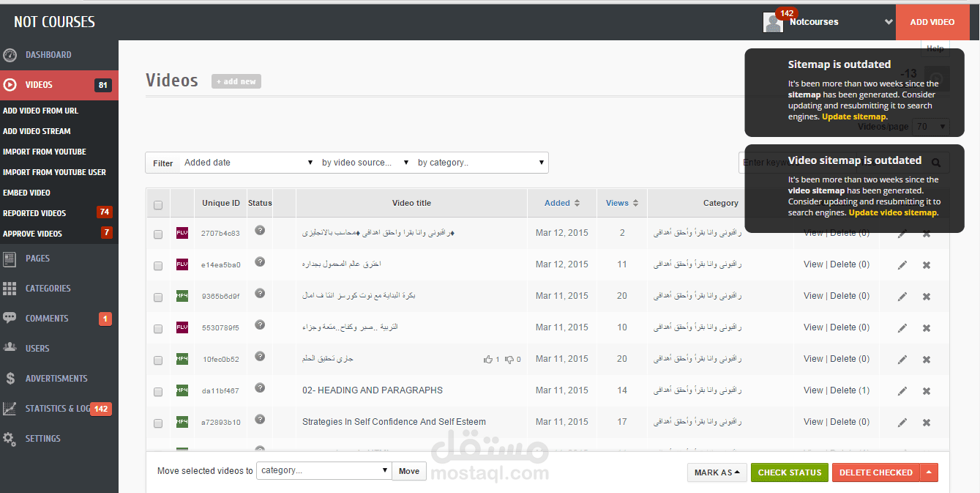Open the Categories sidebar section
Screen dimensions: 980x493
(x=59, y=289)
